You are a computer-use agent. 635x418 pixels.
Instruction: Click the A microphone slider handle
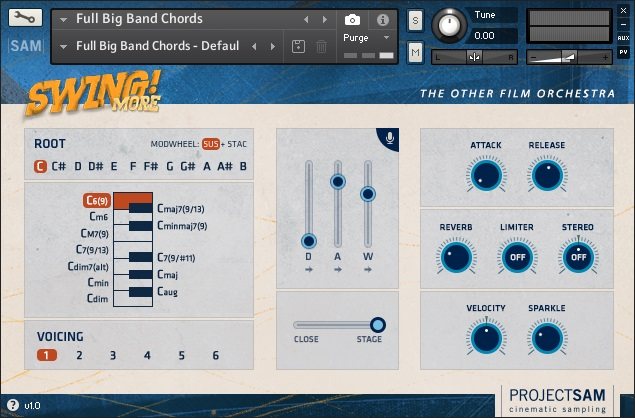(x=338, y=181)
